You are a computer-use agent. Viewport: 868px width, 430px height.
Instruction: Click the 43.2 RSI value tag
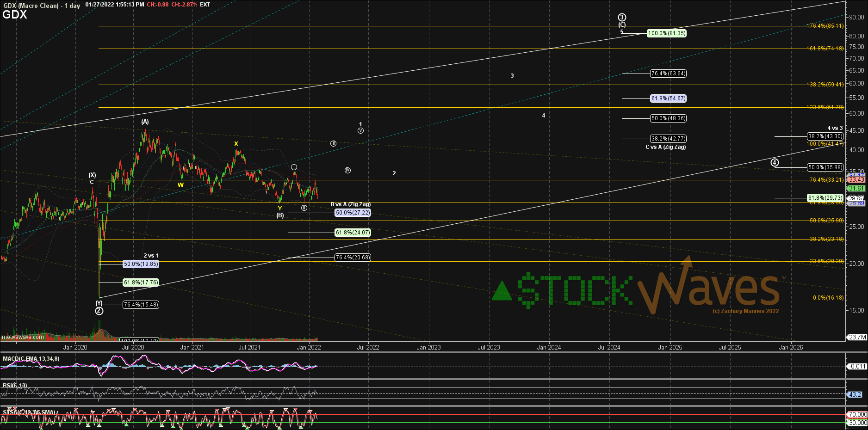tap(855, 394)
